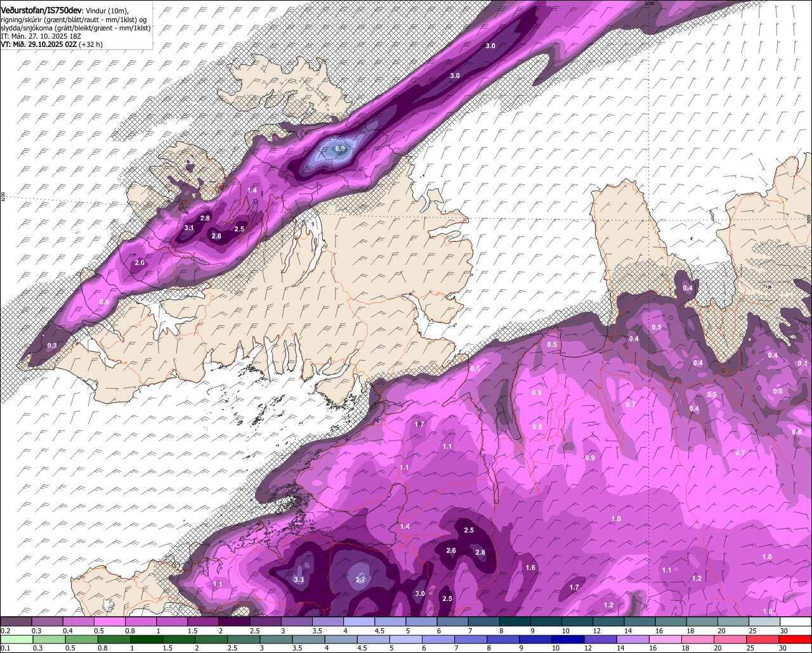Pick the darkest purple 2 swatch in the upper legend
812x653 pixels.
click(x=233, y=621)
